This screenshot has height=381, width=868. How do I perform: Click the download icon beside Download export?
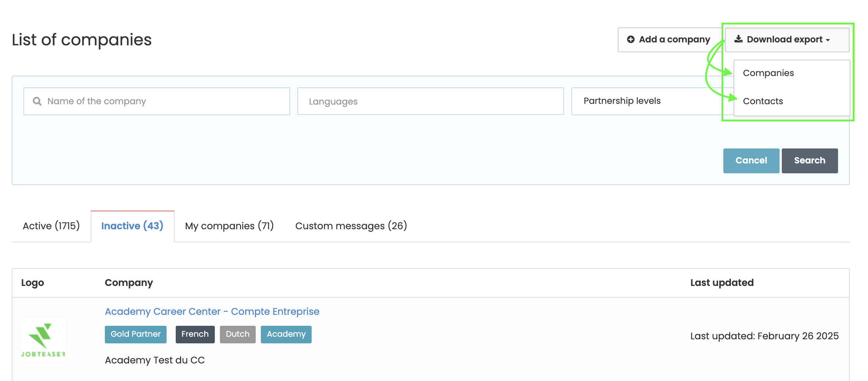(x=738, y=39)
